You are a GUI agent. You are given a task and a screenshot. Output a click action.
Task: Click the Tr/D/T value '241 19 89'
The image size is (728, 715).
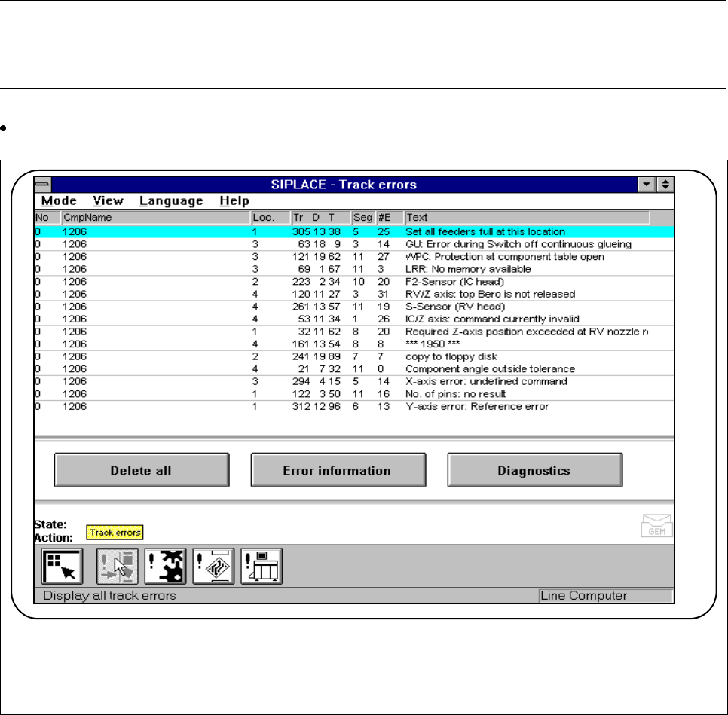coord(317,356)
